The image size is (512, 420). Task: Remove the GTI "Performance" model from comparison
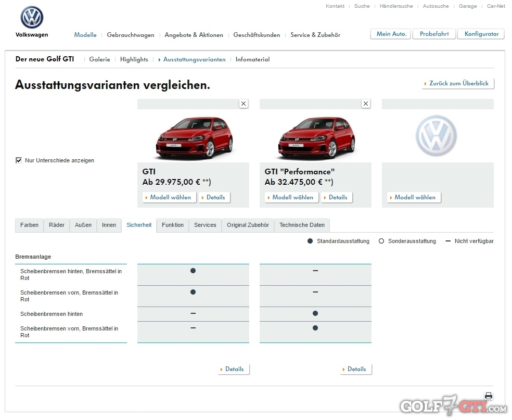(x=366, y=104)
